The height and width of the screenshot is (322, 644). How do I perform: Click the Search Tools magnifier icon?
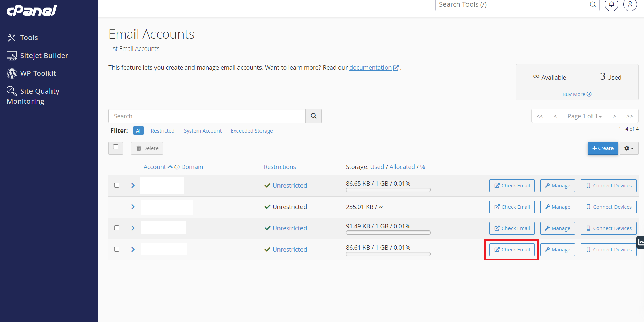[x=593, y=4]
